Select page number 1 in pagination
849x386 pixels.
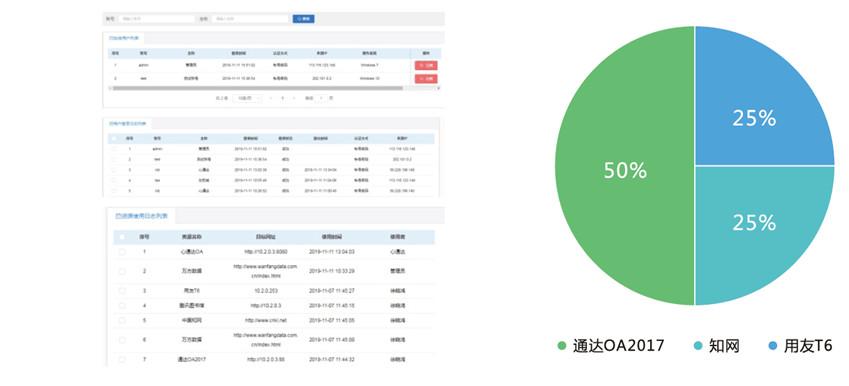tap(283, 98)
